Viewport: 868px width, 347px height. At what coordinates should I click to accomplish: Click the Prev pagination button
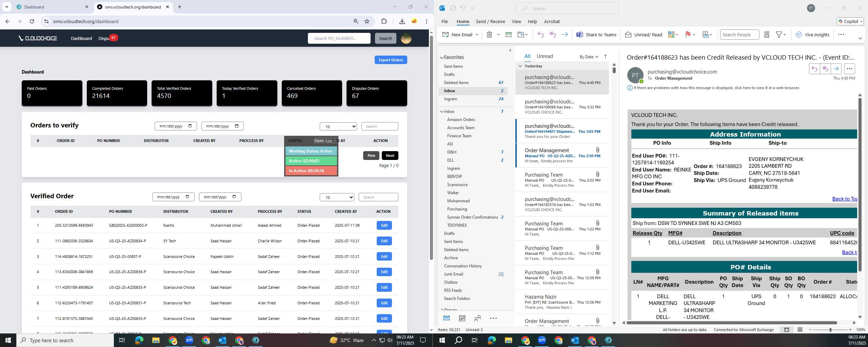click(371, 156)
